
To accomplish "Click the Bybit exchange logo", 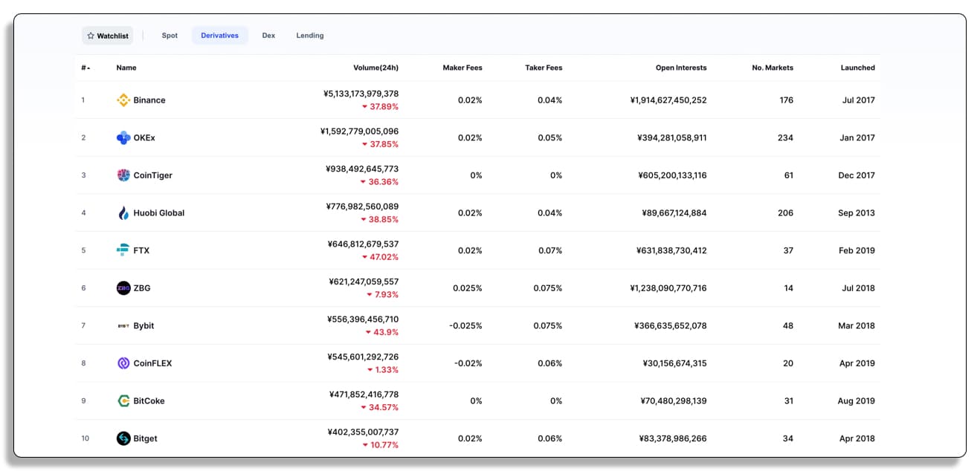I will tap(123, 326).
